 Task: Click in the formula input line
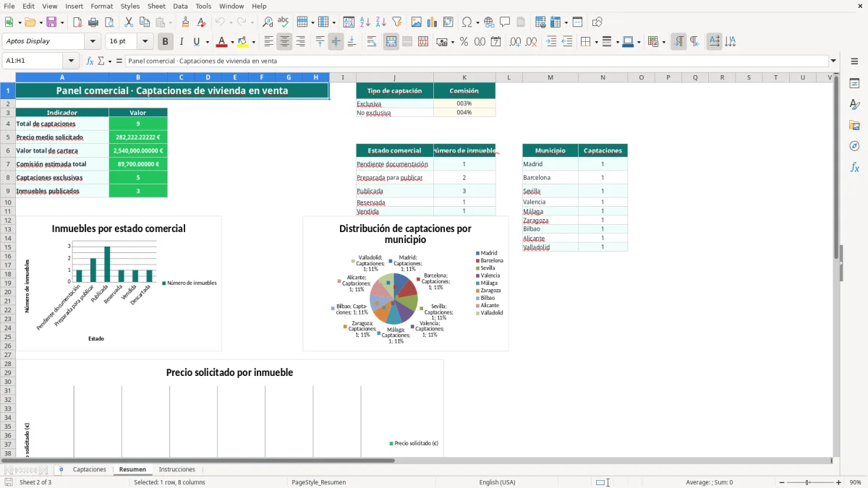click(476, 61)
